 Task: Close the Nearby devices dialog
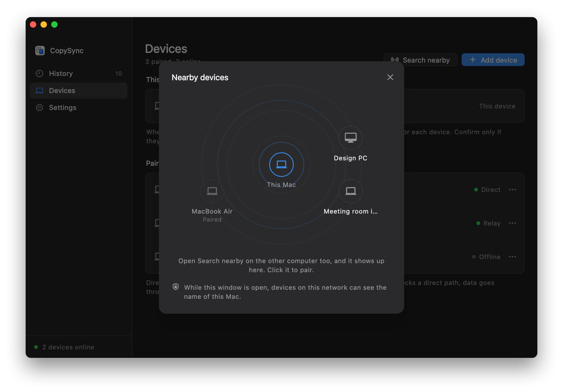[390, 77]
